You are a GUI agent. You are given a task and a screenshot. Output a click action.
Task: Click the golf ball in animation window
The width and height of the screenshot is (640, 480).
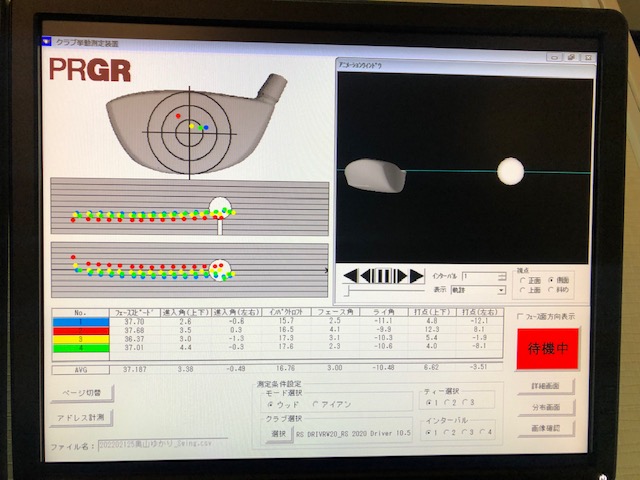tap(511, 171)
